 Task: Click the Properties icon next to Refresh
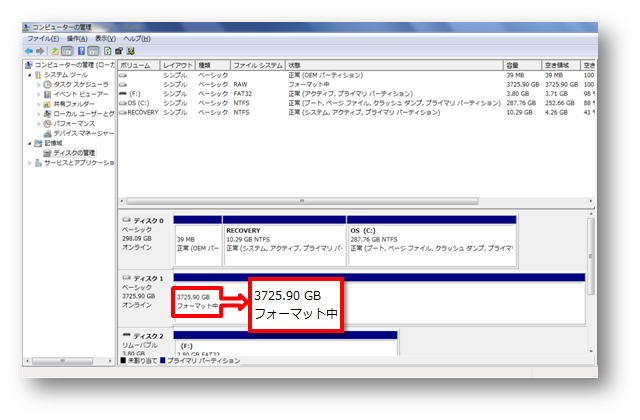(x=119, y=51)
